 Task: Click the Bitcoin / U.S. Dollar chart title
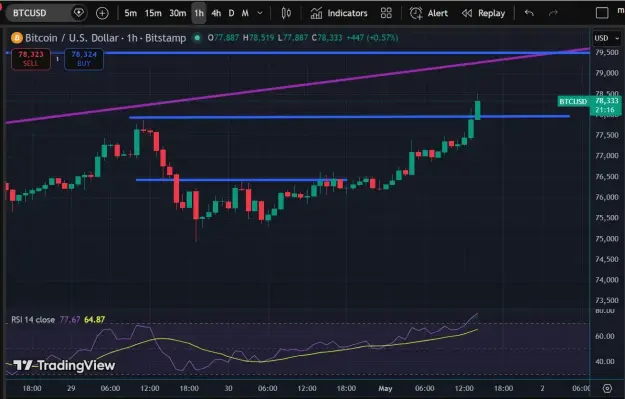point(105,38)
